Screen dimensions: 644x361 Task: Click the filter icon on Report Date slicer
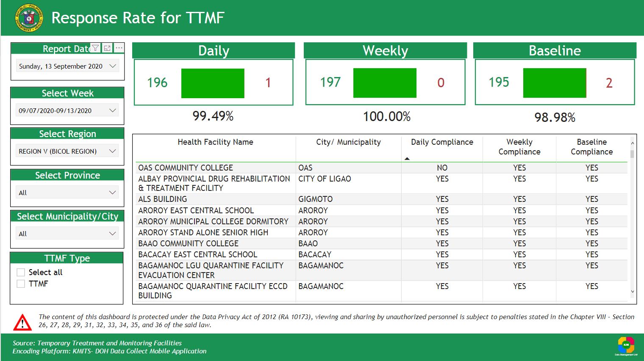[96, 48]
